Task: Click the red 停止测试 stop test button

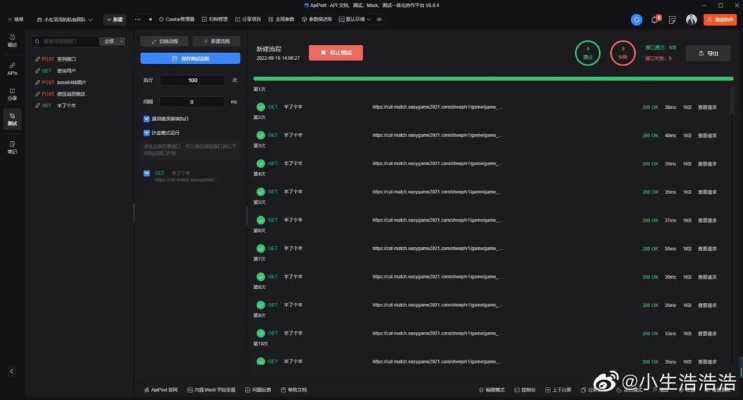Action: pos(336,53)
